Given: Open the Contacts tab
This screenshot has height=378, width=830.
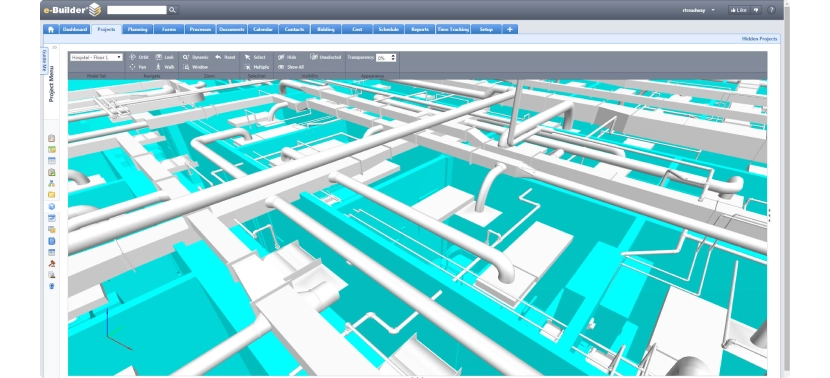Looking at the screenshot, I should point(294,30).
